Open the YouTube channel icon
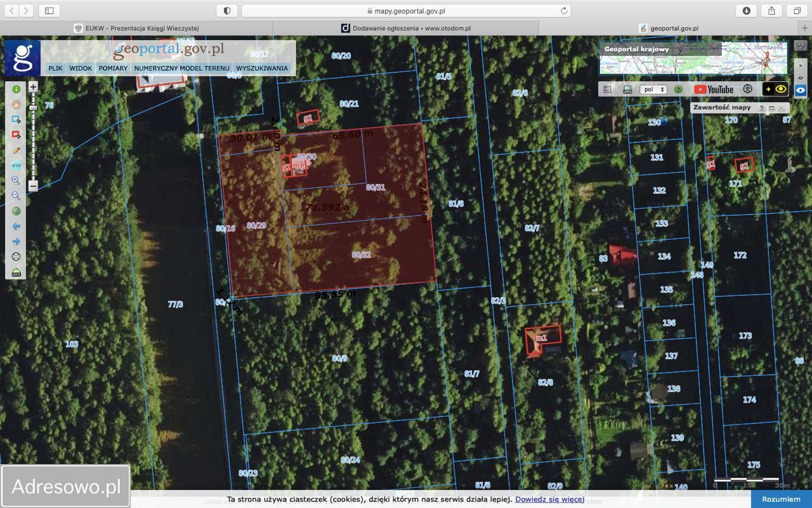 (x=714, y=90)
